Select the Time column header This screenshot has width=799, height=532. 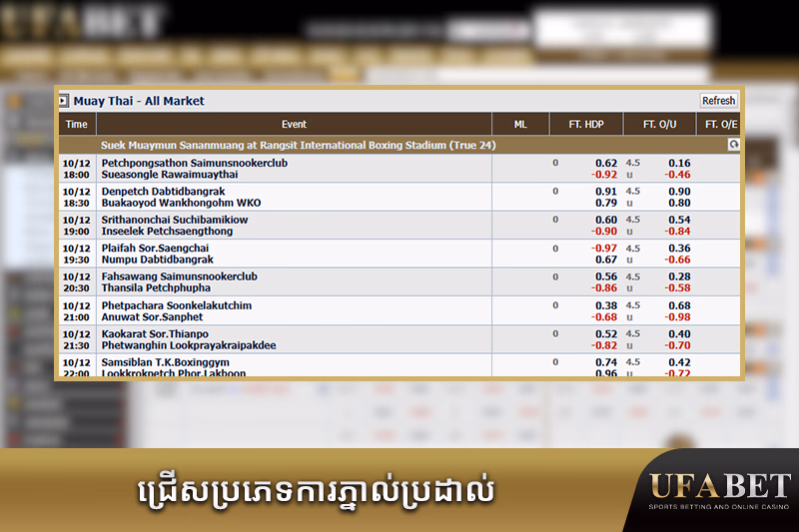click(x=76, y=125)
